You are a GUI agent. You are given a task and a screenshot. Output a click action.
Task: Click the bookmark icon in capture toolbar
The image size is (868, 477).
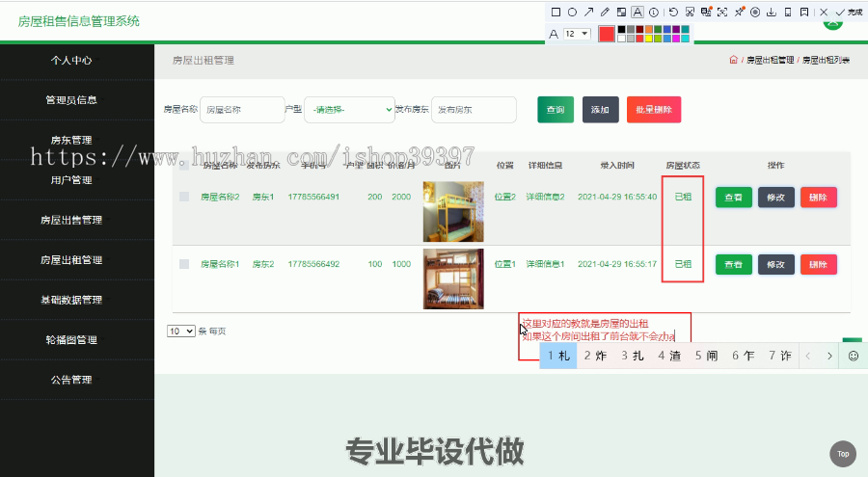coord(804,13)
